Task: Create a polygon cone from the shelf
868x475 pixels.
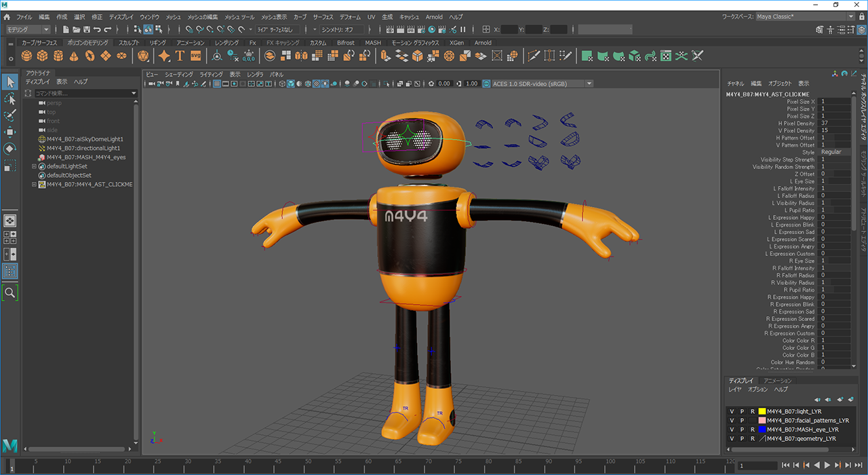Action: tap(73, 56)
